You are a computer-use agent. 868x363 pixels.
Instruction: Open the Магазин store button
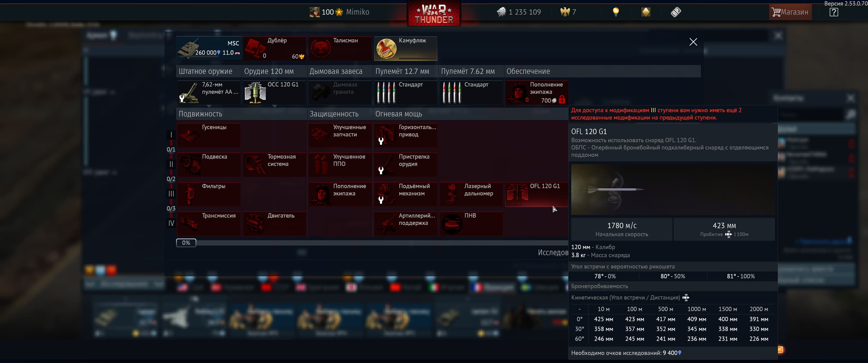(x=790, y=12)
